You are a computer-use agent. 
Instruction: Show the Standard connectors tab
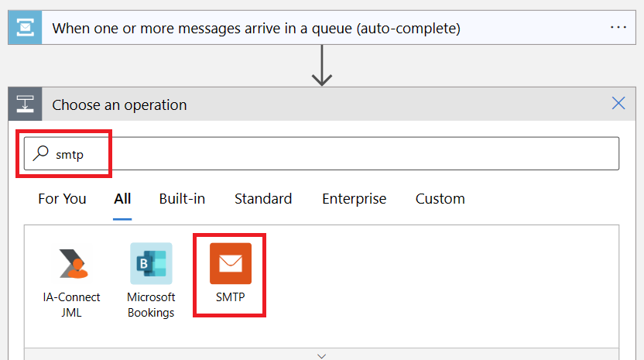click(263, 199)
